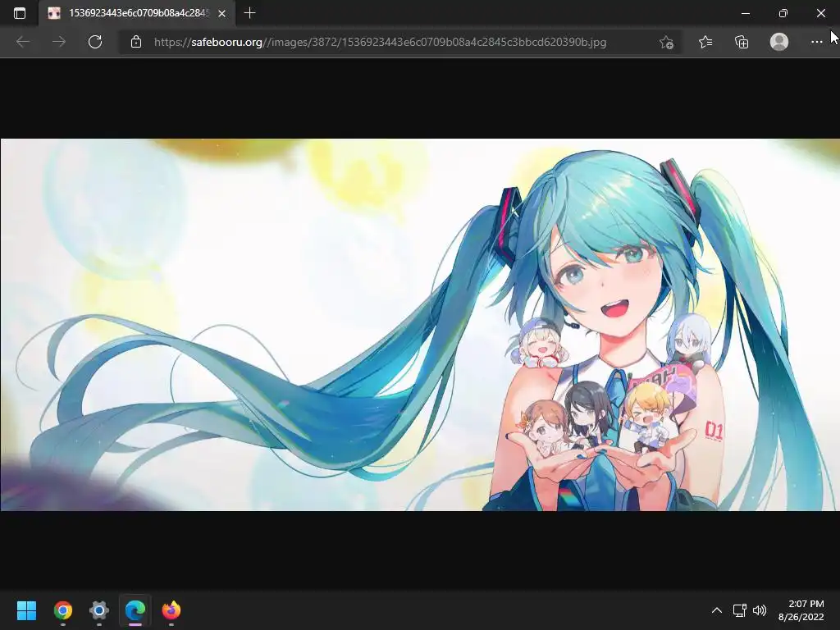The width and height of the screenshot is (840, 630).
Task: Minimize the Edge window
Action: pyautogui.click(x=745, y=13)
